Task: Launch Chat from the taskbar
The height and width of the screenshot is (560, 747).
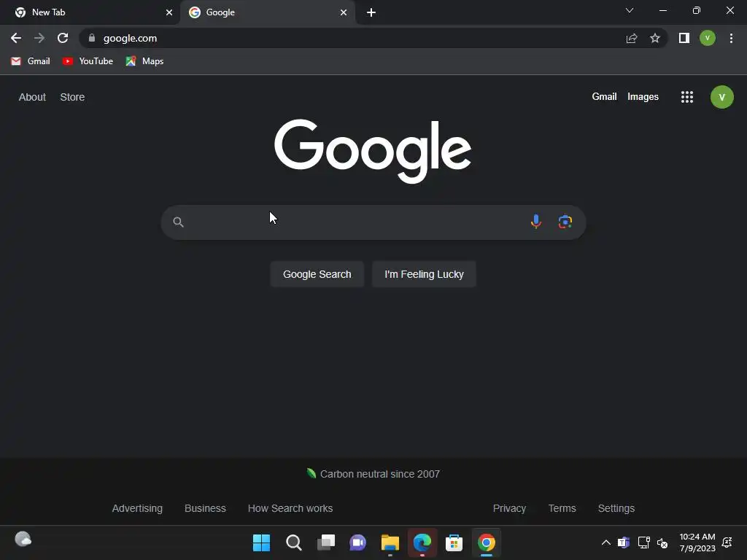Action: point(357,542)
